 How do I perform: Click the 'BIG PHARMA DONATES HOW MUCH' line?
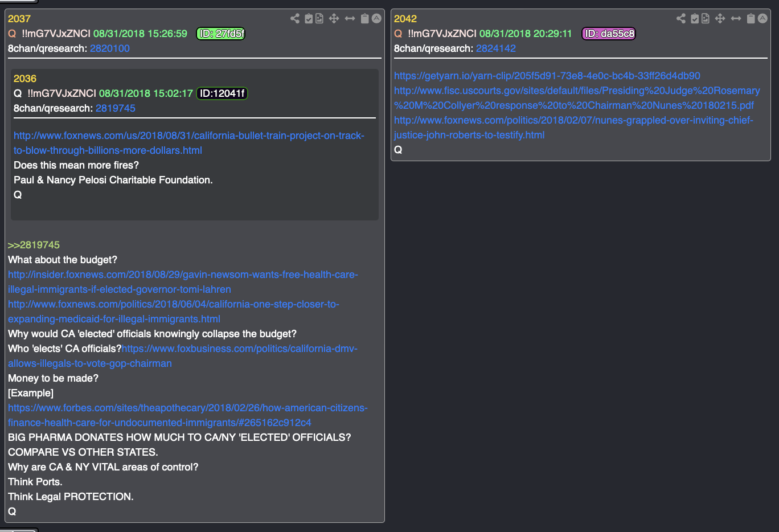[179, 437]
